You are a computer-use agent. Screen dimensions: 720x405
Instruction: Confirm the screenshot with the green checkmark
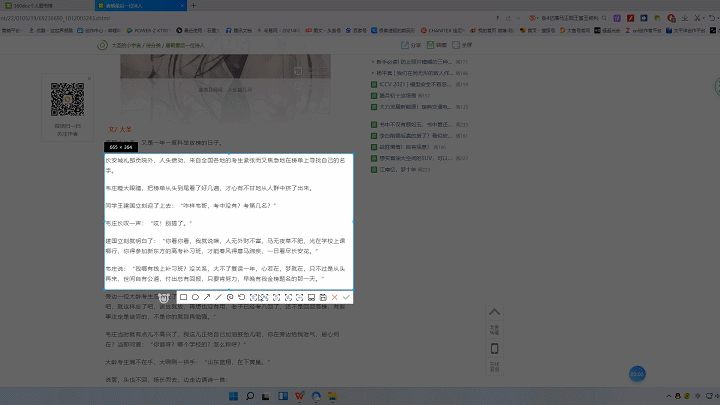pyautogui.click(x=347, y=297)
